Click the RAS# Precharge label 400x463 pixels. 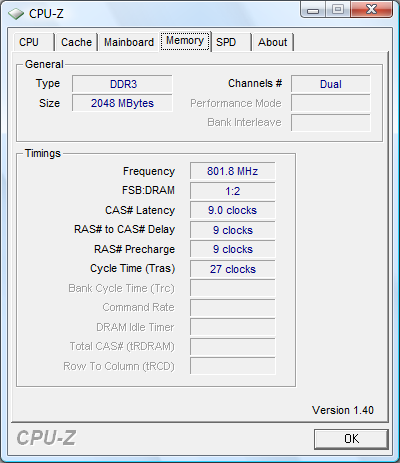(x=134, y=249)
